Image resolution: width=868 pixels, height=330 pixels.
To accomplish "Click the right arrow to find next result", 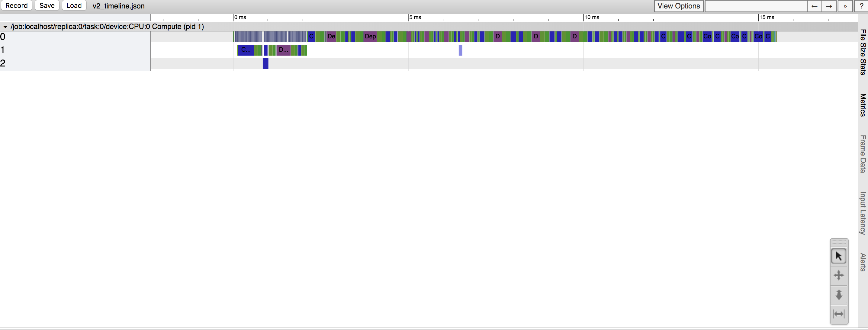I will (829, 6).
